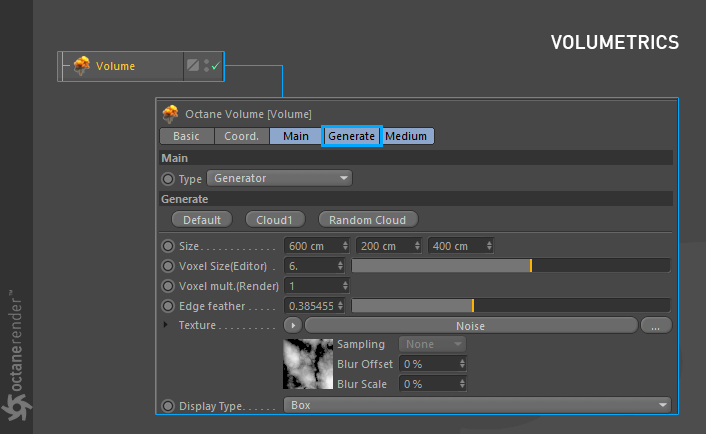Toggle the Voxel Size(Editor) animation dot
This screenshot has height=434, width=706.
(168, 266)
